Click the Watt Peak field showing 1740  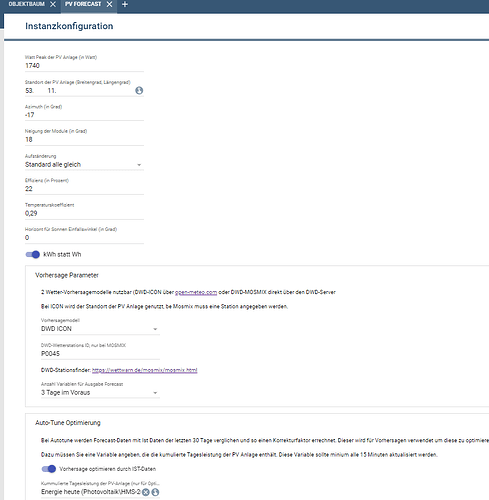click(84, 66)
